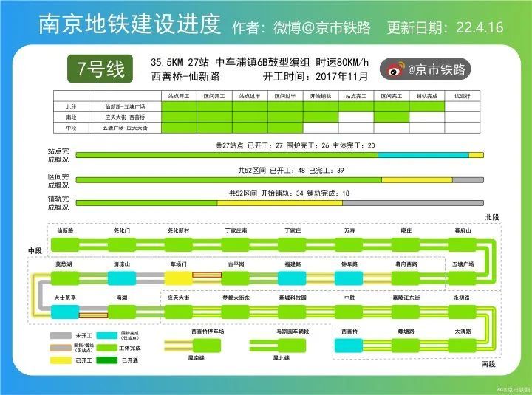The height and width of the screenshot is (395, 532).
Task: Select the 丁家庄南 station block
Action: (x=236, y=245)
